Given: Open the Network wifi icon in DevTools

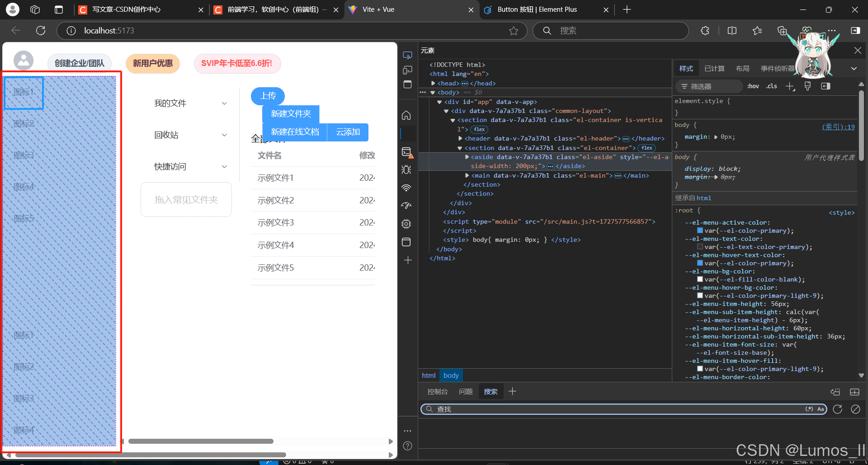Looking at the screenshot, I should 406,188.
